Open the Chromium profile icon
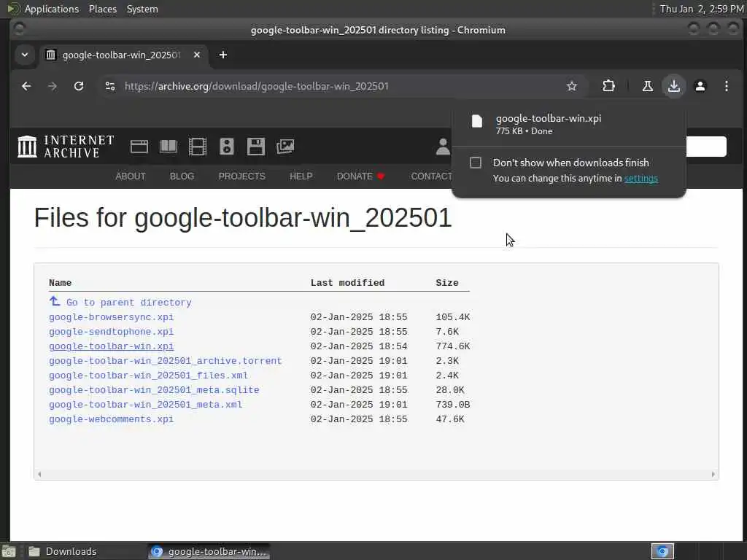 (700, 86)
